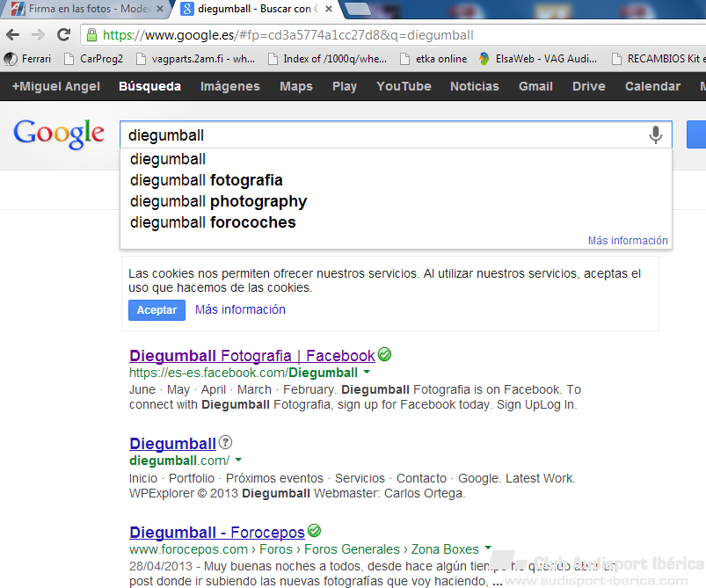Click the green verified badge next to Forocepos result

click(x=314, y=531)
